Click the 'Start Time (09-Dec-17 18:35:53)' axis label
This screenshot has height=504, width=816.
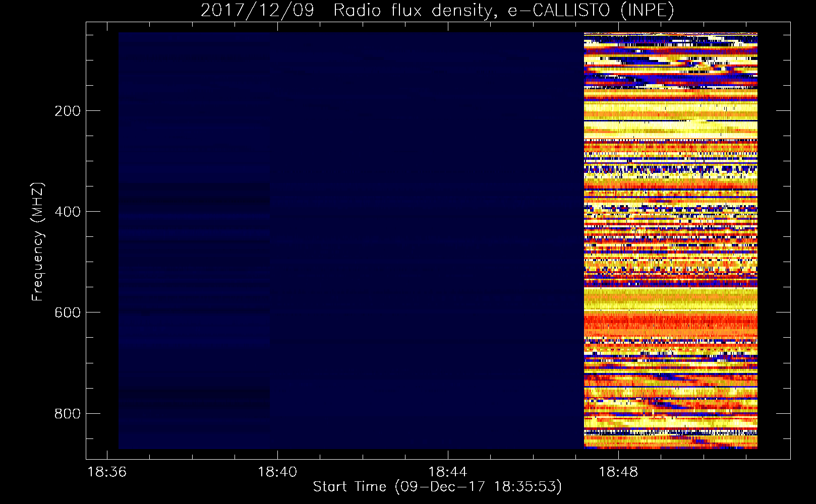(x=437, y=487)
